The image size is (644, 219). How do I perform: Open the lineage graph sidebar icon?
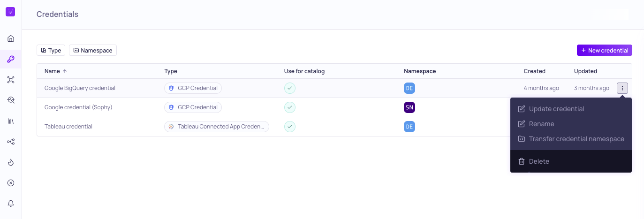[11, 142]
